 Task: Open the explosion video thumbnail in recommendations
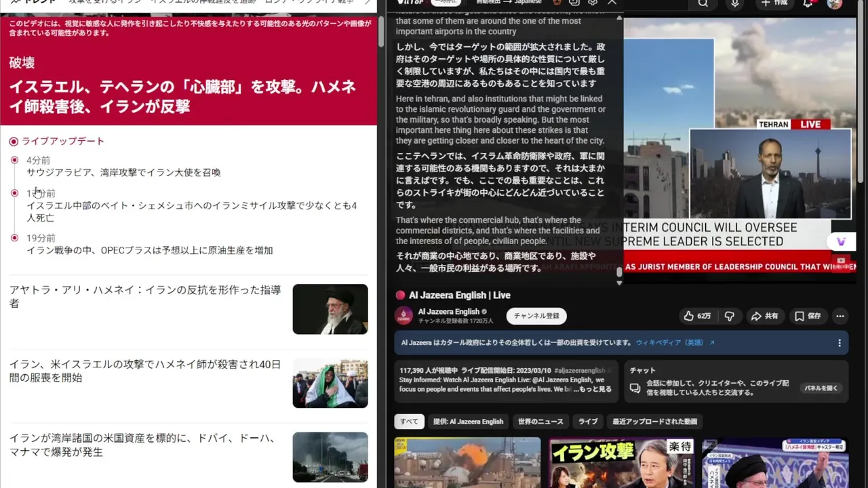tap(467, 462)
